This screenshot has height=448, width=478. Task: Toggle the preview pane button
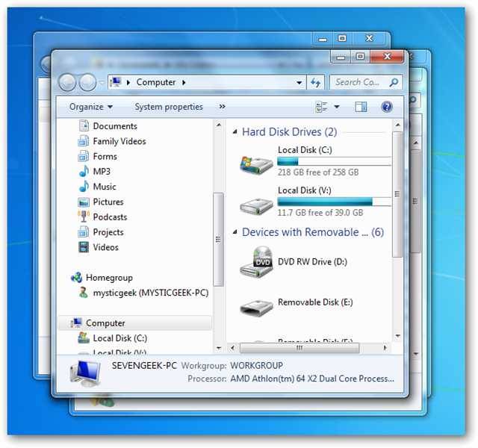pyautogui.click(x=361, y=107)
